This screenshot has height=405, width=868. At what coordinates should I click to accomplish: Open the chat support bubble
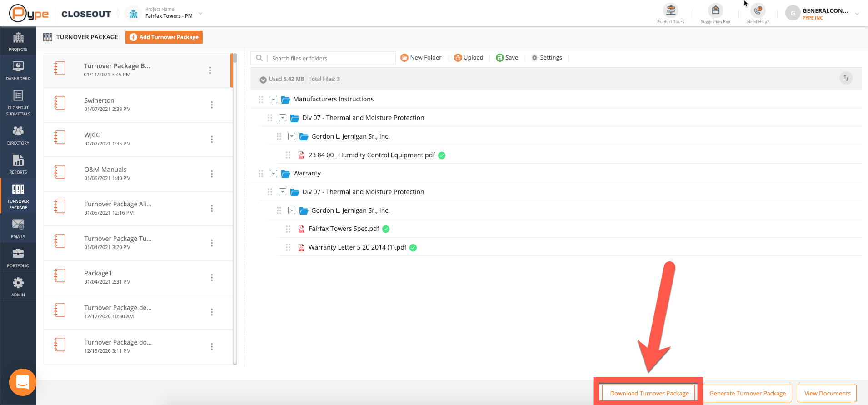coord(23,382)
